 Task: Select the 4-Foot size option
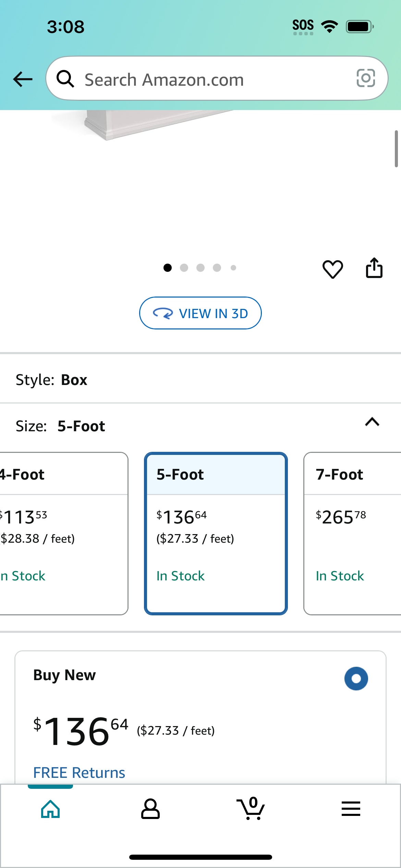pos(64,533)
